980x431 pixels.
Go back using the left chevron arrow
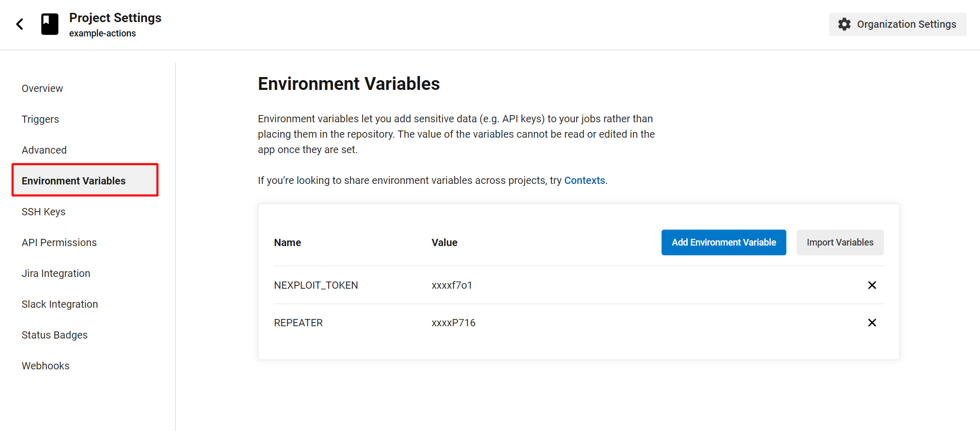pos(20,24)
